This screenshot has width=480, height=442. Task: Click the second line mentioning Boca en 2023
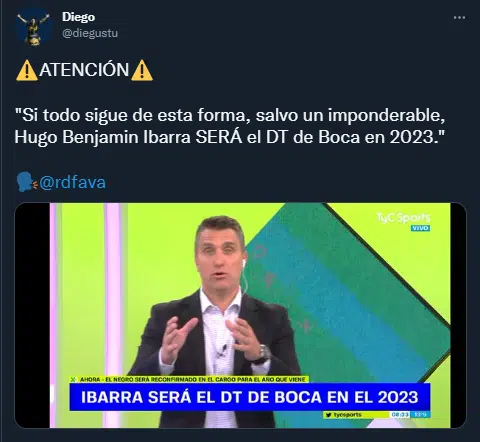click(x=230, y=137)
